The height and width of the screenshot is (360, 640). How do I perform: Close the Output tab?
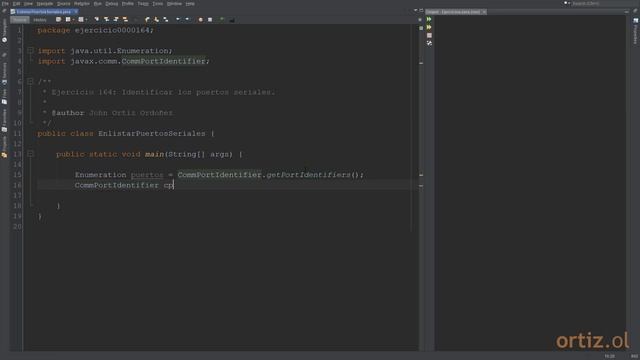[484, 12]
